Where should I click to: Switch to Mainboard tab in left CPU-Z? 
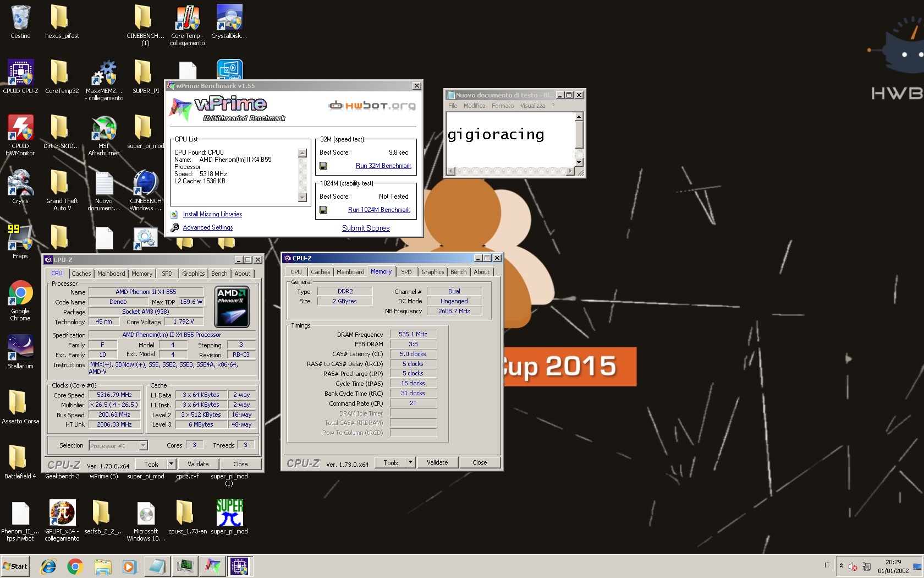point(111,274)
